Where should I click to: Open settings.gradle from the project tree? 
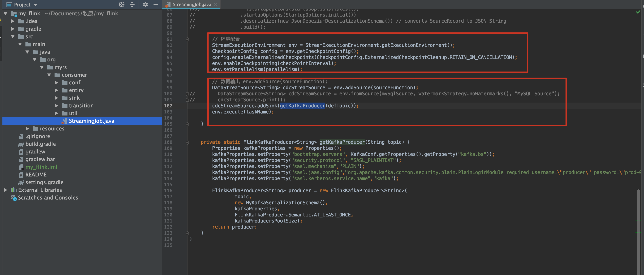coord(44,182)
